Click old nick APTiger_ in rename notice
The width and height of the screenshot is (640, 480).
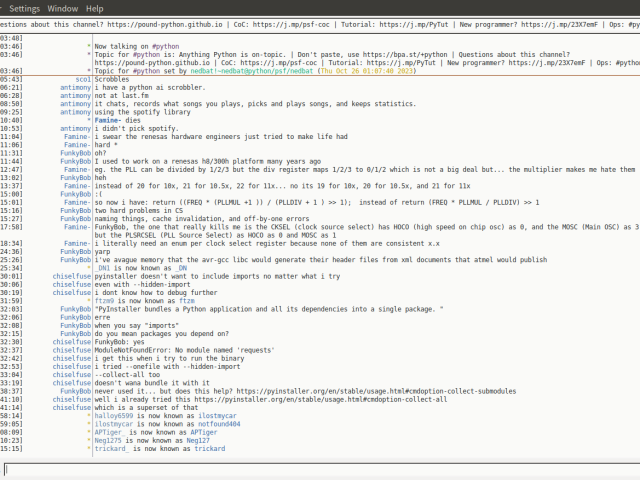[110, 432]
